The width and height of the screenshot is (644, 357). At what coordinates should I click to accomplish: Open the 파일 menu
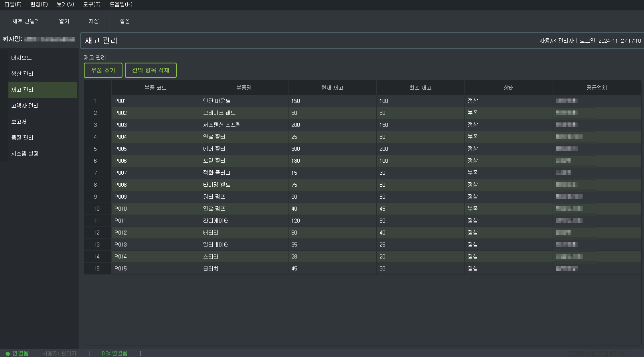coord(13,4)
